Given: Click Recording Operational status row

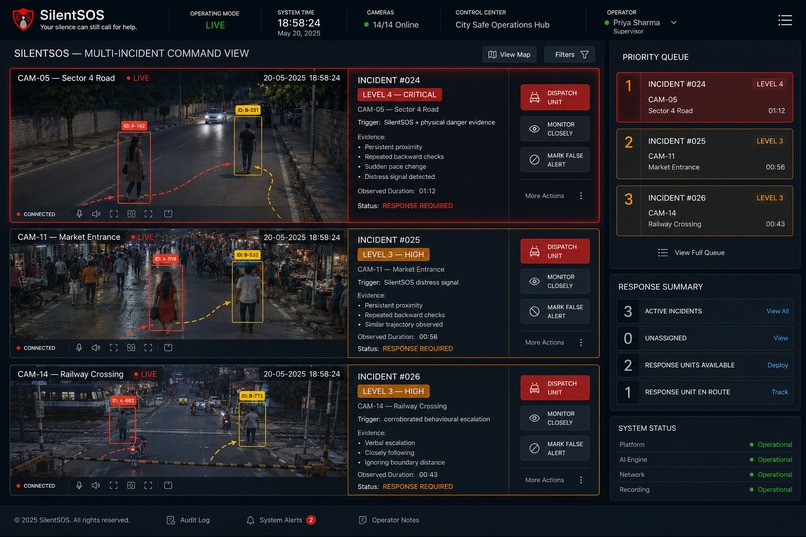Looking at the screenshot, I should (705, 490).
